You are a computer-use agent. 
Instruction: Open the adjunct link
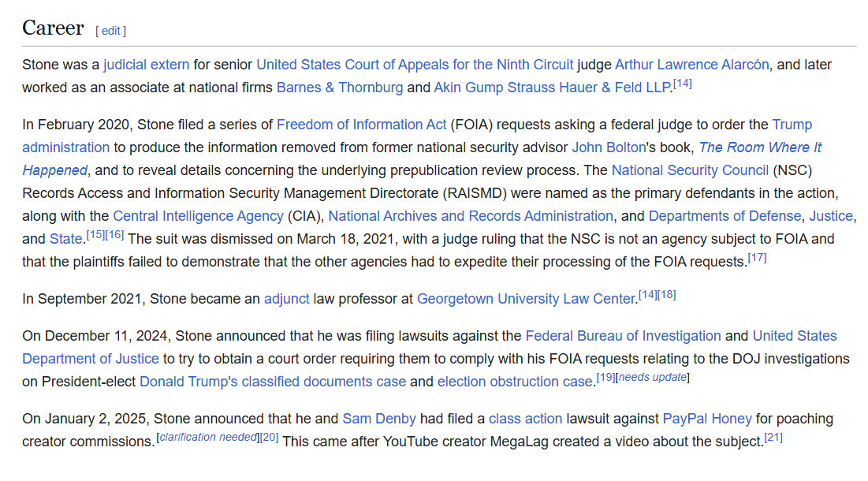click(287, 299)
